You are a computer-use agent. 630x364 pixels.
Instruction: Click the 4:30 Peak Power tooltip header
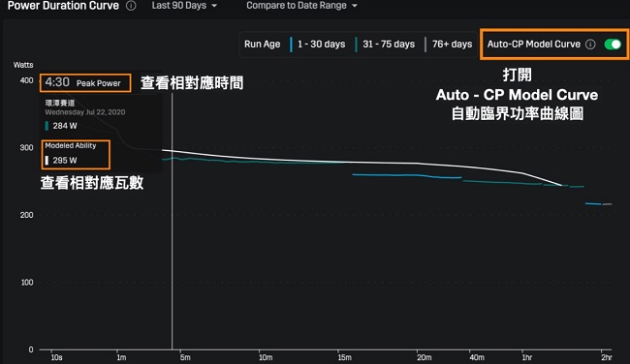[x=85, y=82]
